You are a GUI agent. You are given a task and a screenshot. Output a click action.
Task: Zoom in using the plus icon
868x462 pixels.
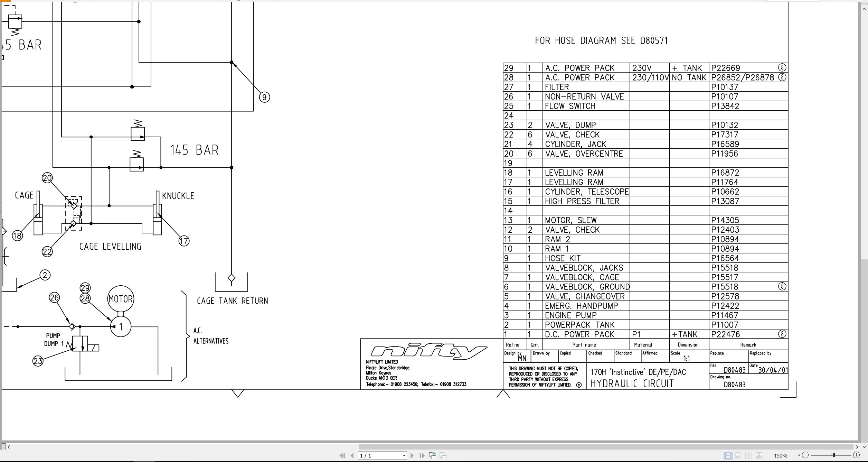coord(857,455)
